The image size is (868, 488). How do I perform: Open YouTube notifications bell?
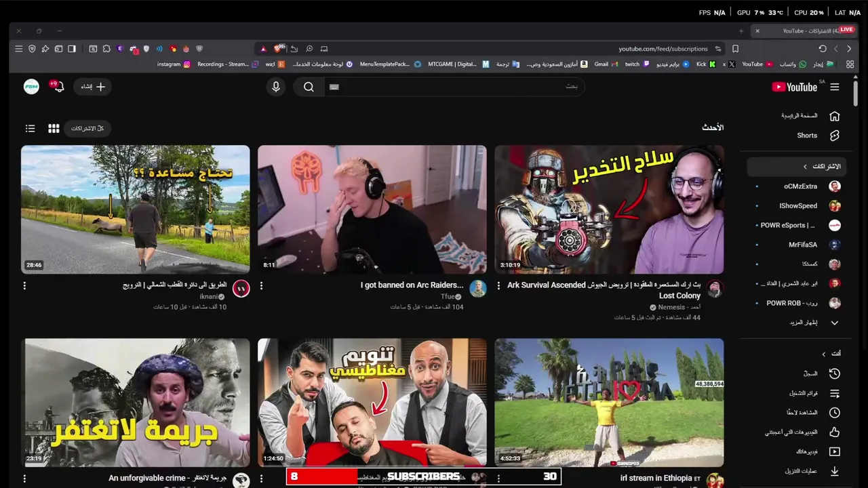[58, 87]
